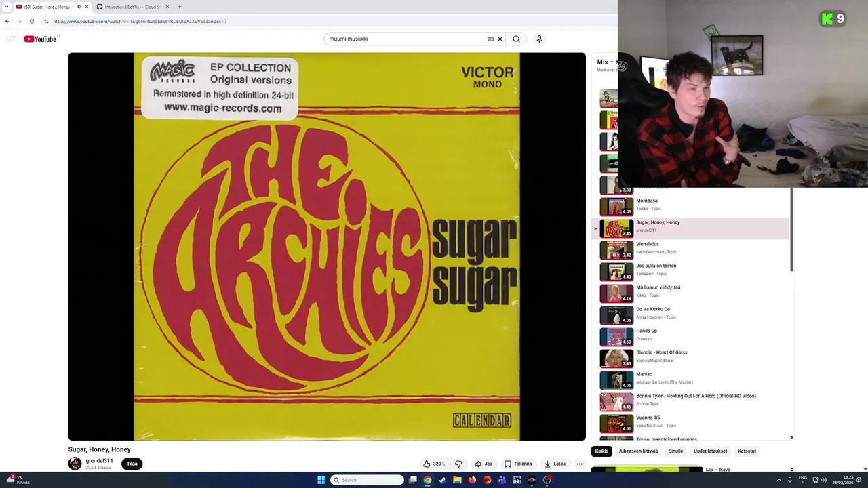
Task: Click the Jaa share button
Action: coord(484,464)
